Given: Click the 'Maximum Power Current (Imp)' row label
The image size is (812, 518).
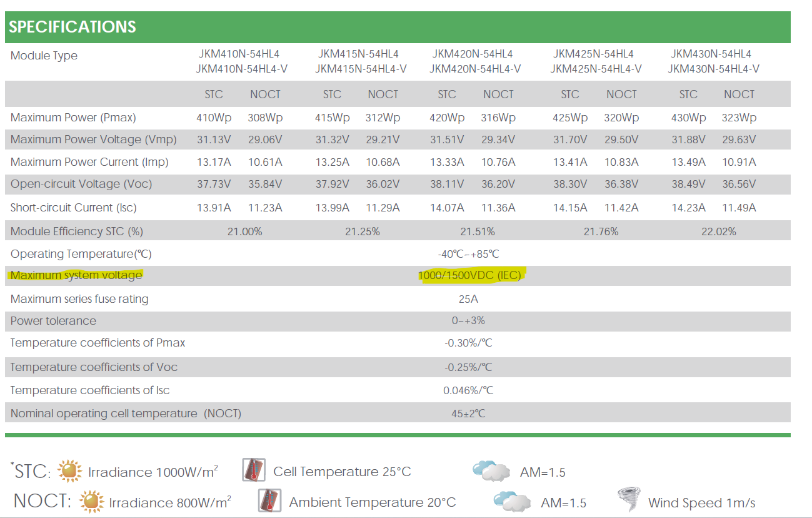Looking at the screenshot, I should [89, 162].
